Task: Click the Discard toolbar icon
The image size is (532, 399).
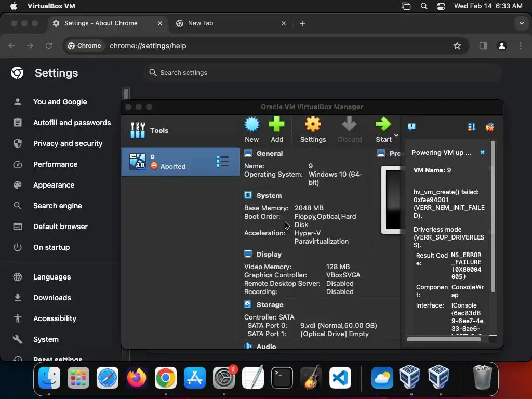Action: click(x=349, y=124)
